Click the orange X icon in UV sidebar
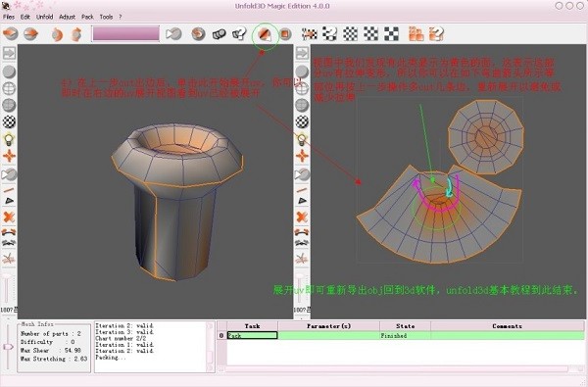 click(302, 218)
